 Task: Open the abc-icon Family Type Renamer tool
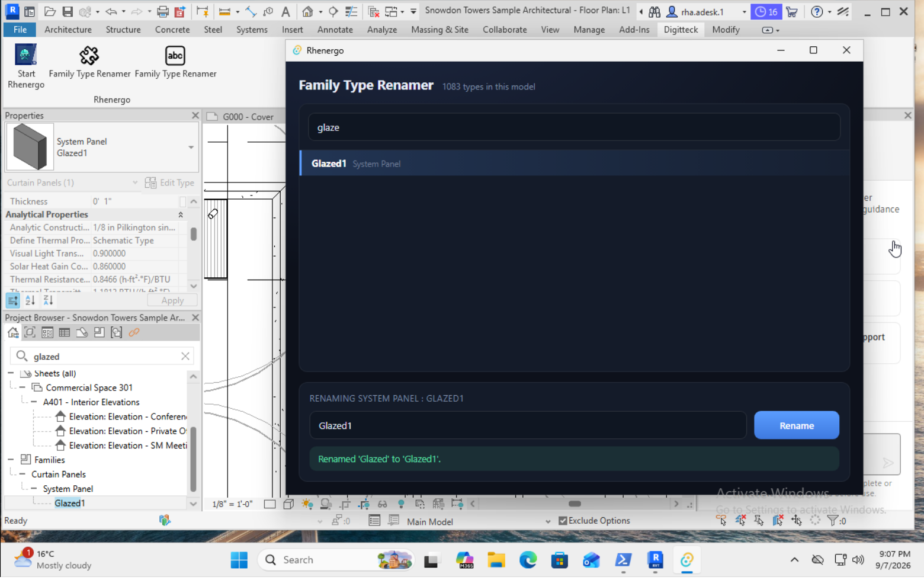(175, 62)
